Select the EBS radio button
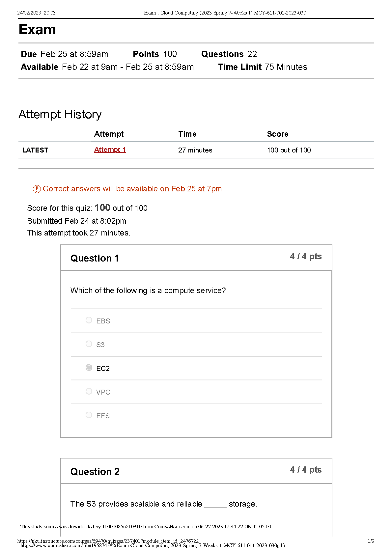The height and width of the screenshot is (554, 392). pos(89,320)
